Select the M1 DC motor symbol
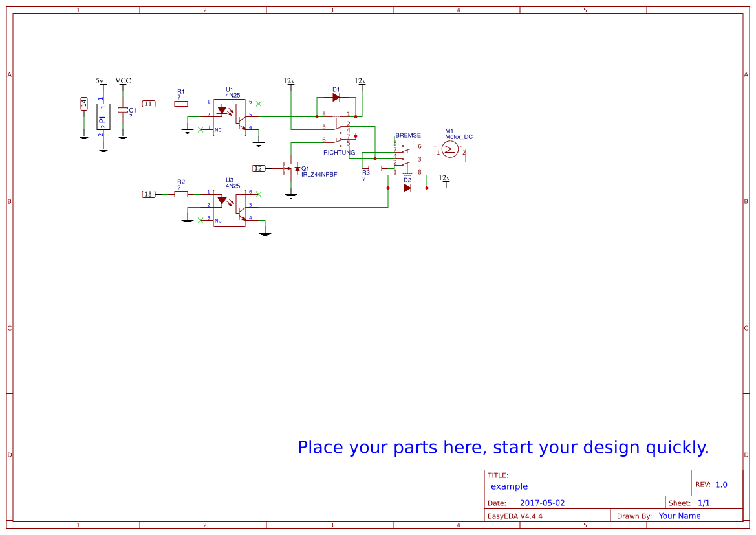This screenshot has width=756, height=535. tap(450, 149)
